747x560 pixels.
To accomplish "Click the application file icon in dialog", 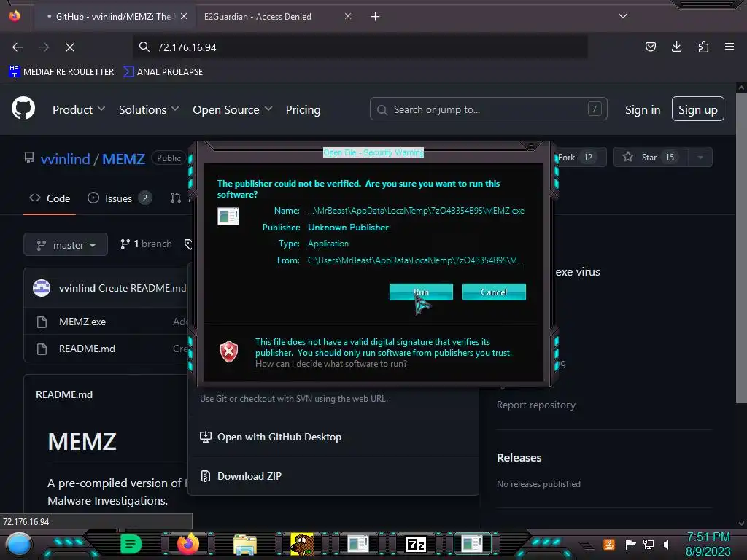I will (228, 216).
